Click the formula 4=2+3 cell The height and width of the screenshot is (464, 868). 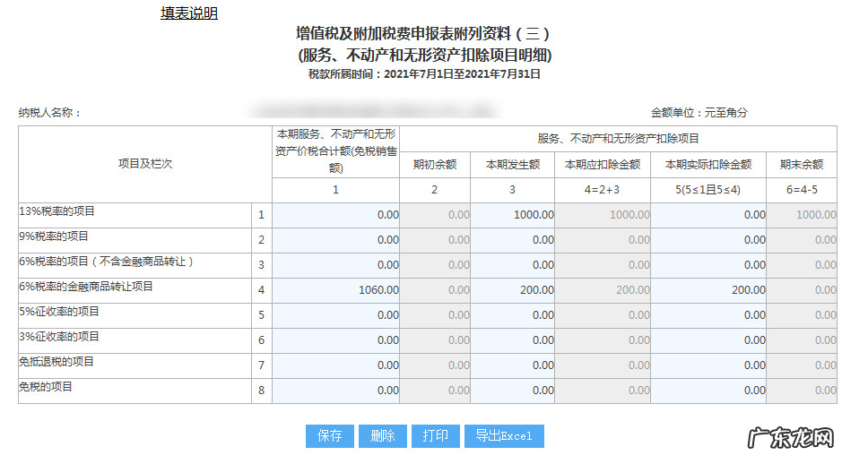[602, 190]
